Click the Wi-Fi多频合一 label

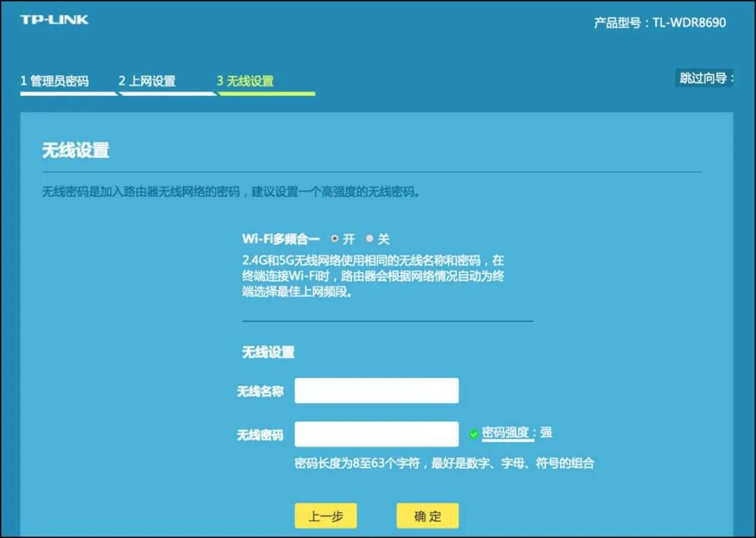(281, 239)
